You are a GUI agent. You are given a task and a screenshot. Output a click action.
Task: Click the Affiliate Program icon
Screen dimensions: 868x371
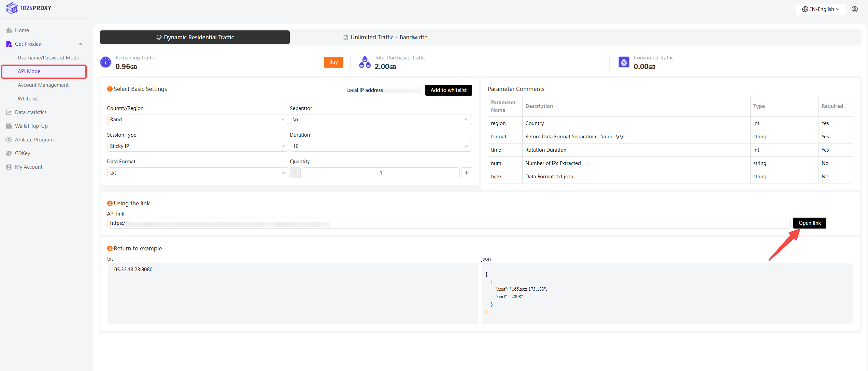(9, 140)
